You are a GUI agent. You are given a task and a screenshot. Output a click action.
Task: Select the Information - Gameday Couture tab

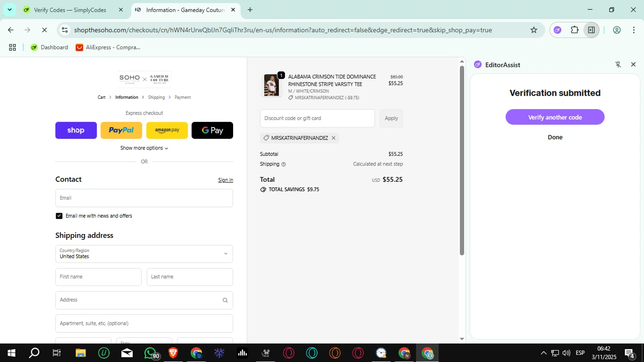(x=185, y=10)
